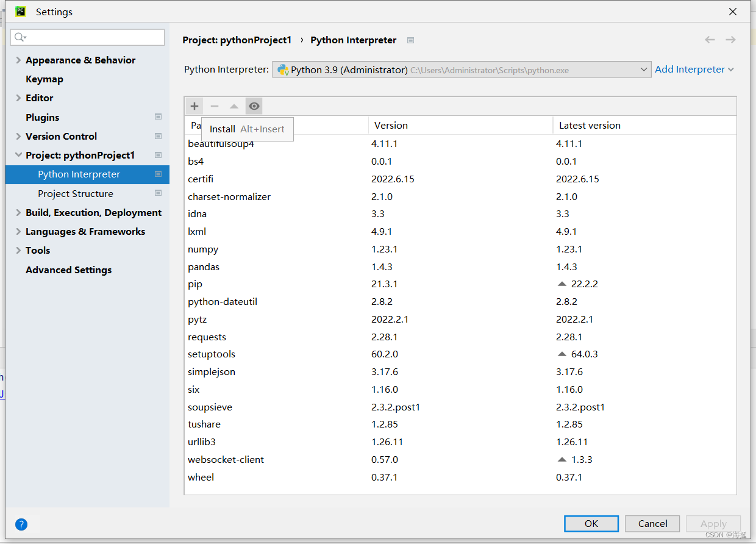Select the pandas package row
Screen dimensions: 756x544
[x=460, y=267]
